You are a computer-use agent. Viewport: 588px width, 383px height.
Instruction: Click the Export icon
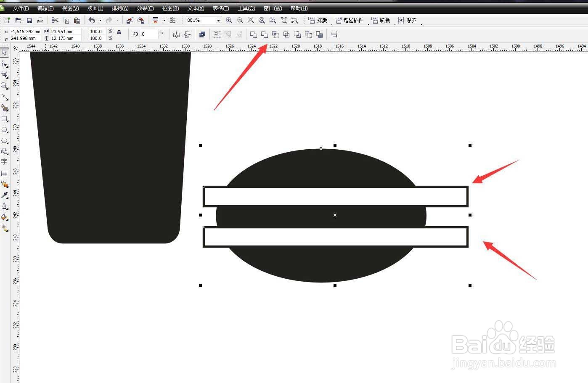coord(141,20)
